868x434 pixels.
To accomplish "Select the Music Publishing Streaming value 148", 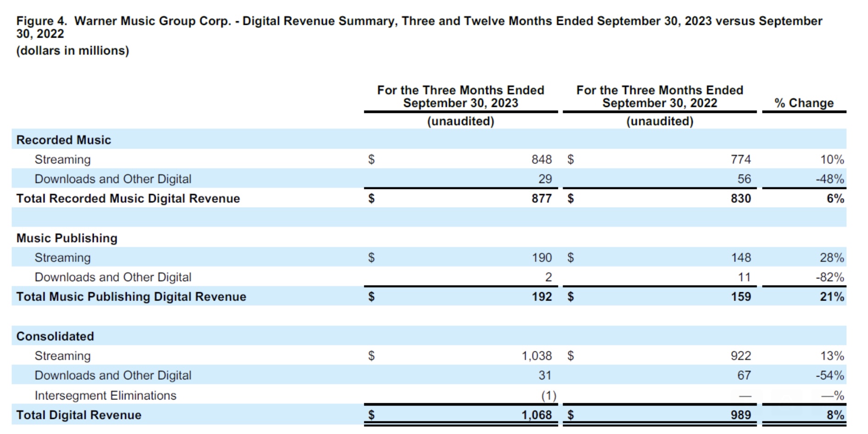I will [x=741, y=257].
